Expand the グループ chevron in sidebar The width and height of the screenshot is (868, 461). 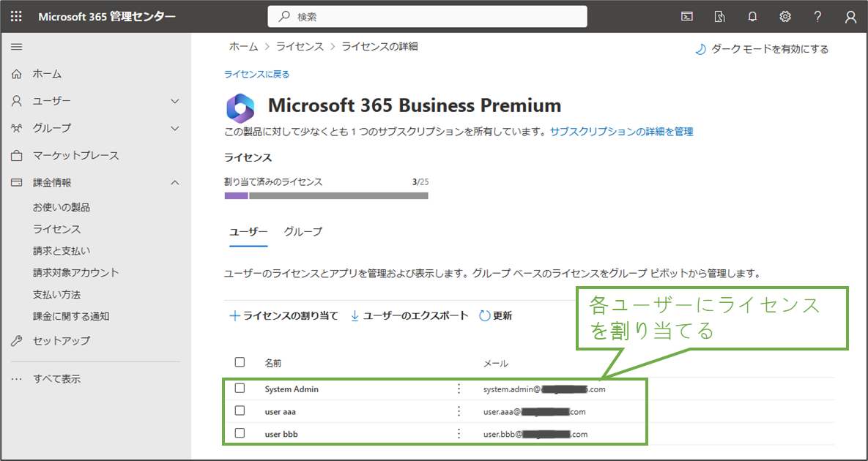pos(175,128)
